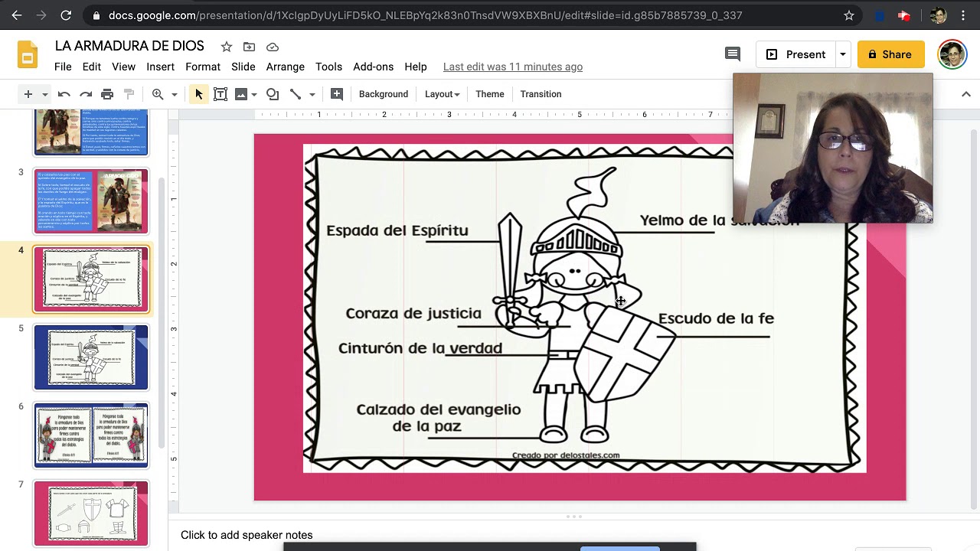The height and width of the screenshot is (551, 980).
Task: Click the browser back arrow
Action: tap(17, 15)
